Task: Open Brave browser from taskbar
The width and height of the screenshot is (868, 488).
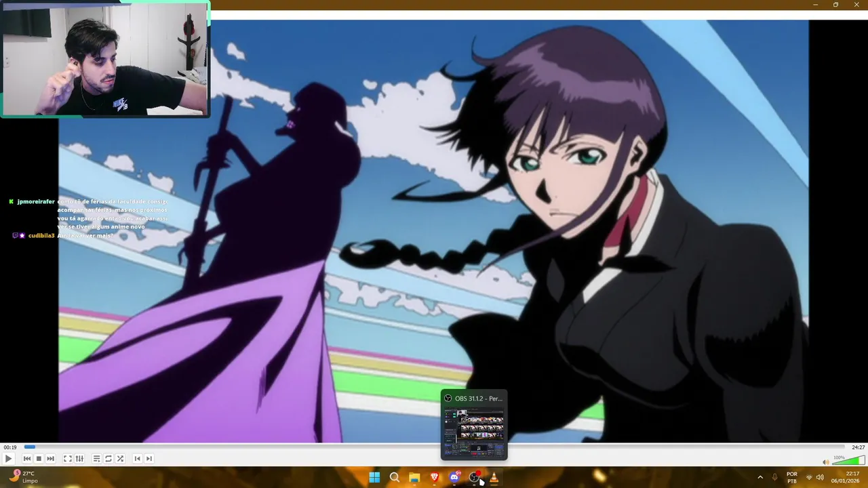Action: click(x=435, y=478)
